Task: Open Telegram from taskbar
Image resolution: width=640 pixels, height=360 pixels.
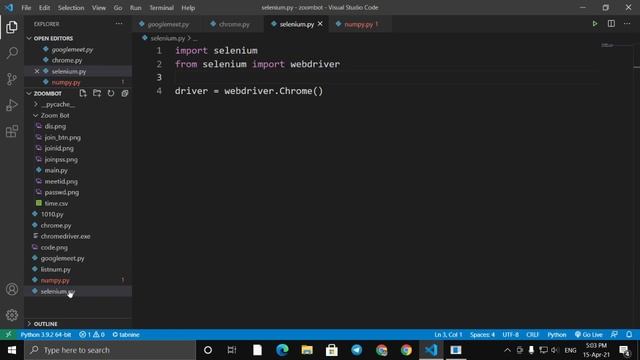Action: click(x=356, y=350)
